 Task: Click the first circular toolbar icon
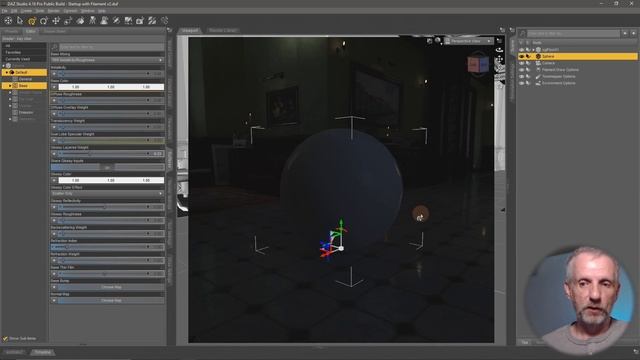pos(8,20)
